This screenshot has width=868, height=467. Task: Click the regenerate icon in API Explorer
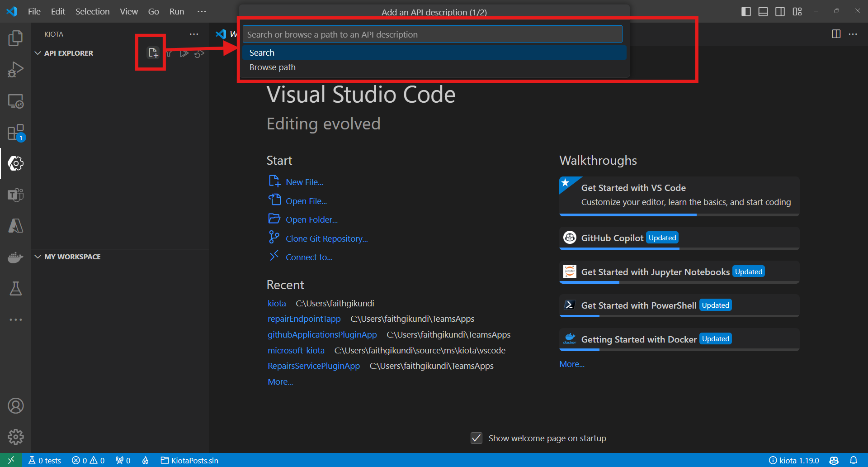coord(199,53)
